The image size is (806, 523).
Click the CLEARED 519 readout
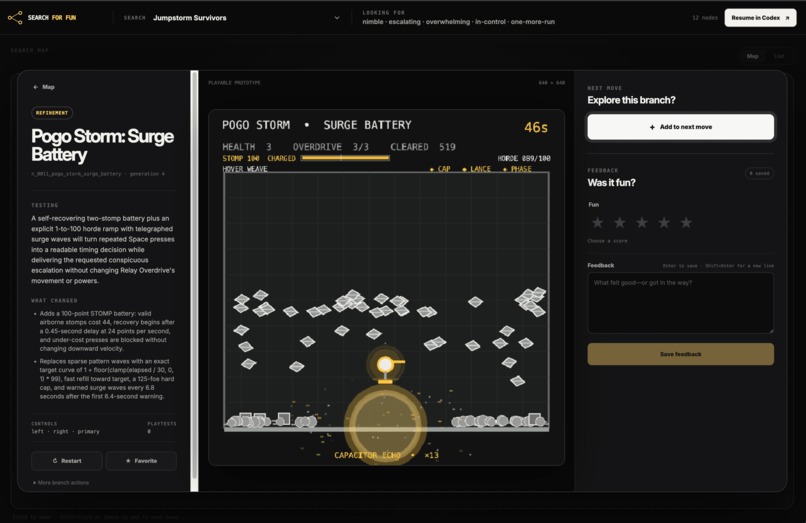(x=423, y=147)
